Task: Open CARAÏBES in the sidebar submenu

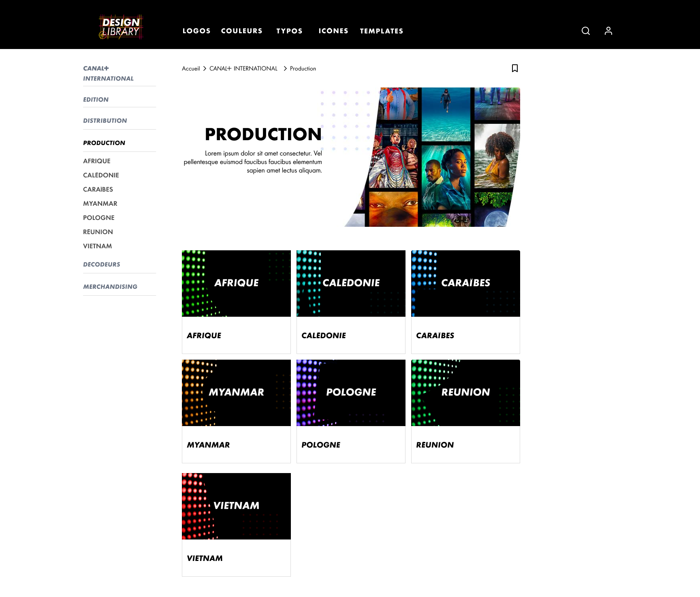Action: tap(98, 189)
